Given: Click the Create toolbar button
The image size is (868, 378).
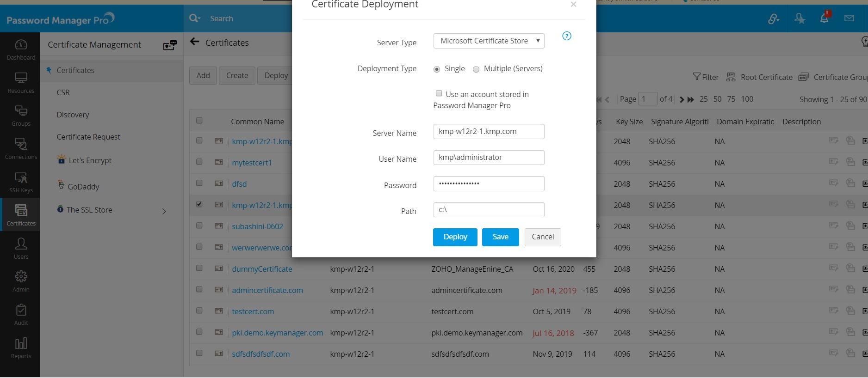Looking at the screenshot, I should (x=237, y=75).
